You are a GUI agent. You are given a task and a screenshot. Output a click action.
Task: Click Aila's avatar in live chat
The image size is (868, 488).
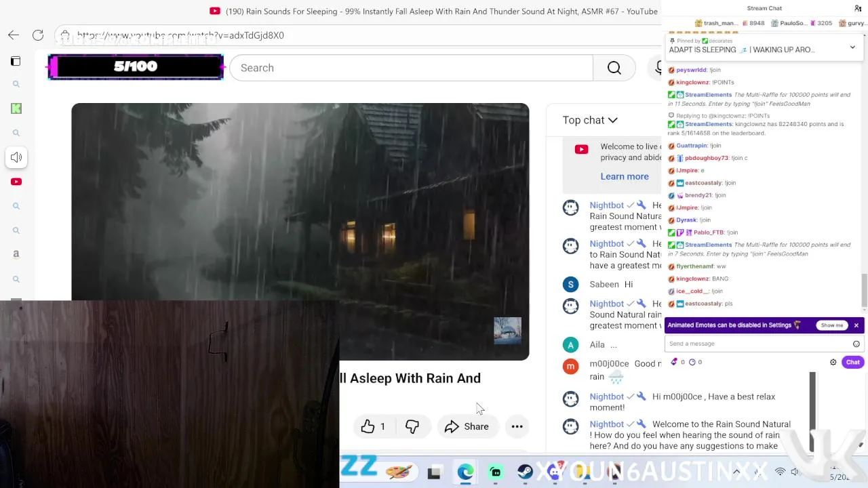571,344
